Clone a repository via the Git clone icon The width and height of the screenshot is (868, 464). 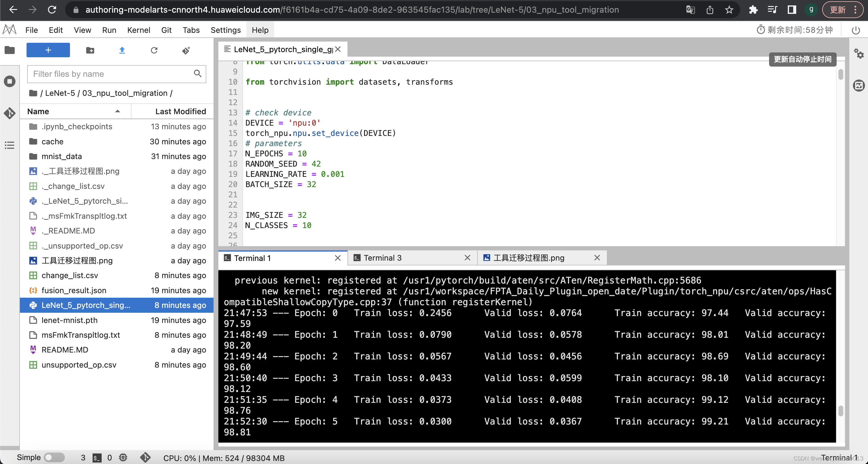186,51
